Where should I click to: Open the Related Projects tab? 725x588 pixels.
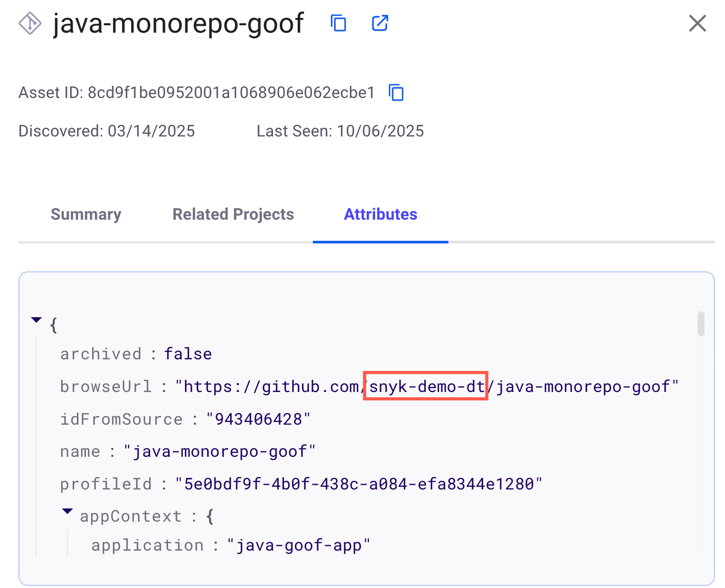pos(233,214)
